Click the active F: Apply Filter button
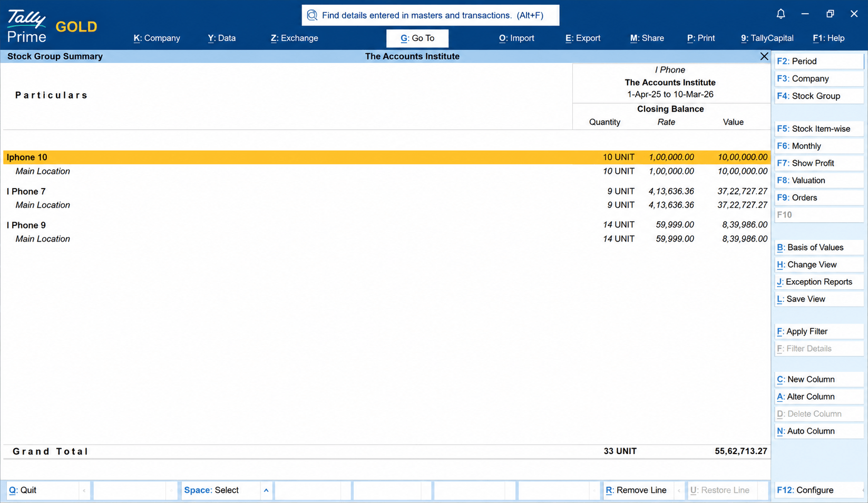Screen dimensions: 868x503 (x=819, y=331)
